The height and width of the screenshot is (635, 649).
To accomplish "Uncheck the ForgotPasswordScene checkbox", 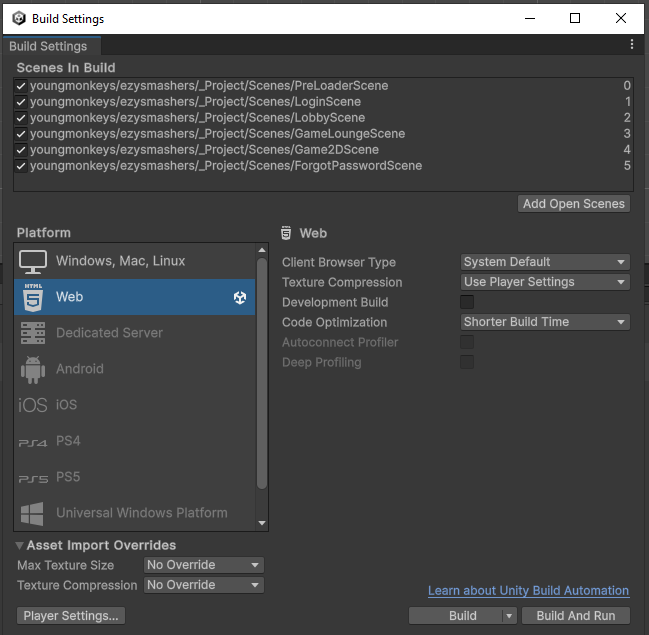I will coord(21,166).
